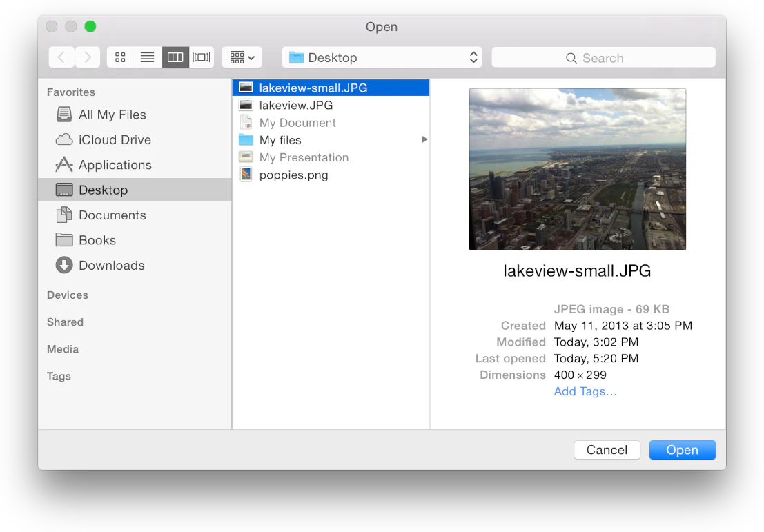Click the Last opened Today, 5:20 PM value
764x532 pixels.
(x=596, y=359)
